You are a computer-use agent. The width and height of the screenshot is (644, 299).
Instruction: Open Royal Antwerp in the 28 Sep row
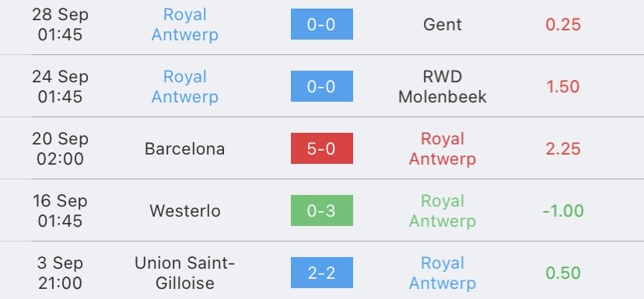tap(185, 25)
